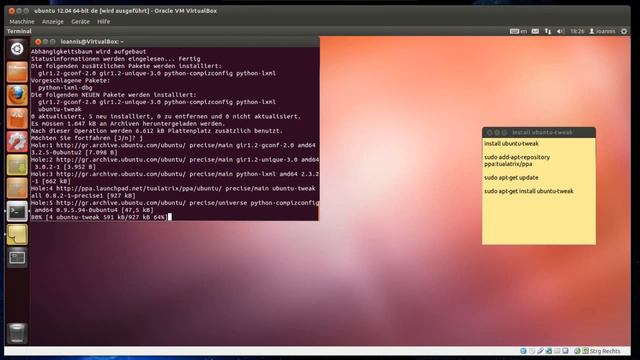
Task: Open the Trash at launcher bottom
Action: (17, 333)
